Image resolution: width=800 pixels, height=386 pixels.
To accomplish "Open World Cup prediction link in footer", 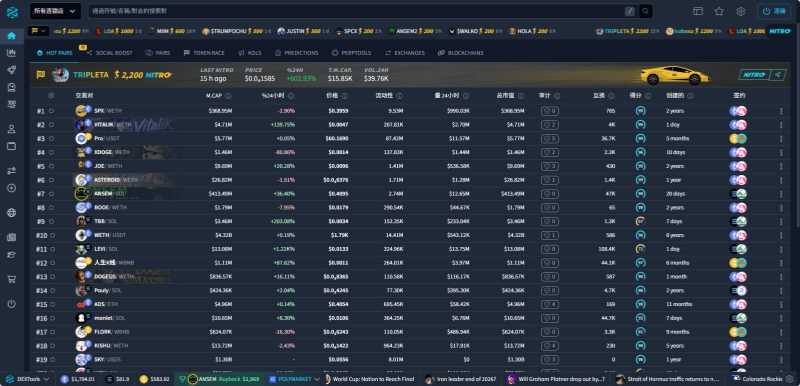I will coord(369,379).
